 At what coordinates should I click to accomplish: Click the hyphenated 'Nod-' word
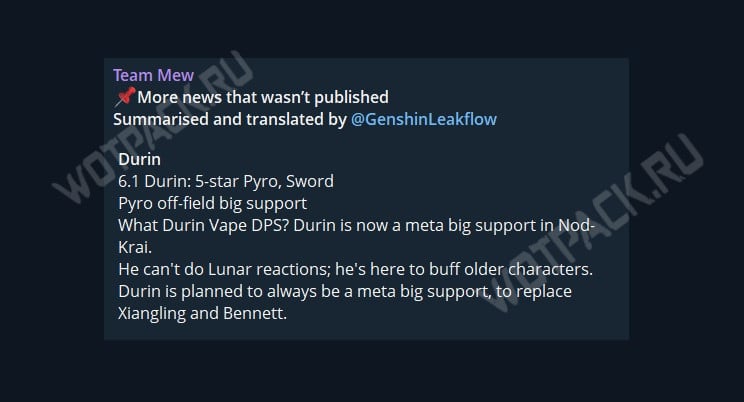pyautogui.click(x=576, y=225)
